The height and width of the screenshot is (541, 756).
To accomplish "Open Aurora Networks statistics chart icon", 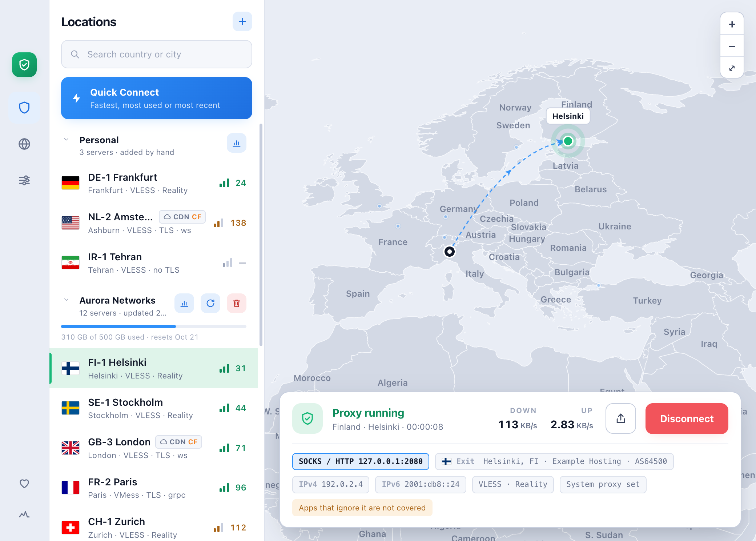I will [184, 303].
